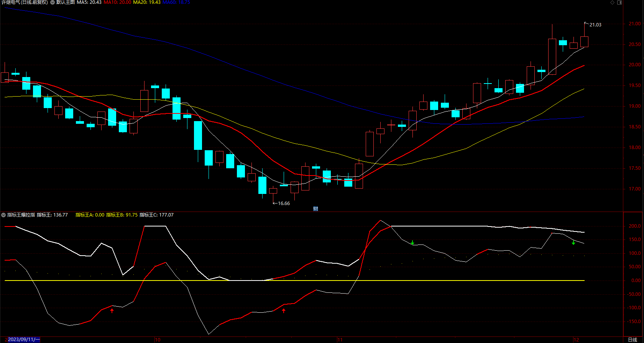The width and height of the screenshot is (644, 343).
Task: Click the 财 financial event marker
Action: pos(315,209)
